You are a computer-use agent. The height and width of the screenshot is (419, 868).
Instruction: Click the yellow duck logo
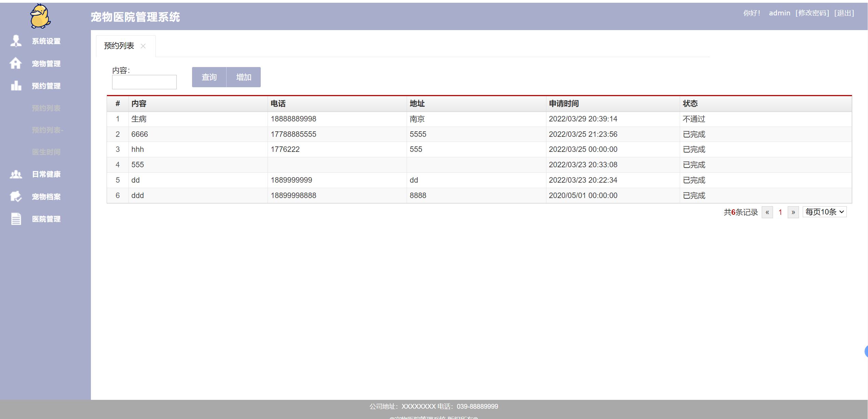[x=40, y=16]
